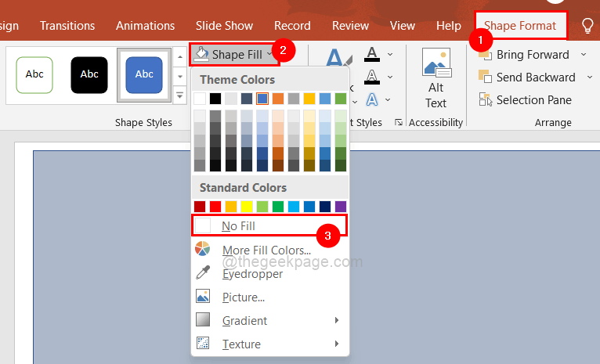Click the Tell Me lightbulb icon
The width and height of the screenshot is (600, 364).
[x=587, y=26]
